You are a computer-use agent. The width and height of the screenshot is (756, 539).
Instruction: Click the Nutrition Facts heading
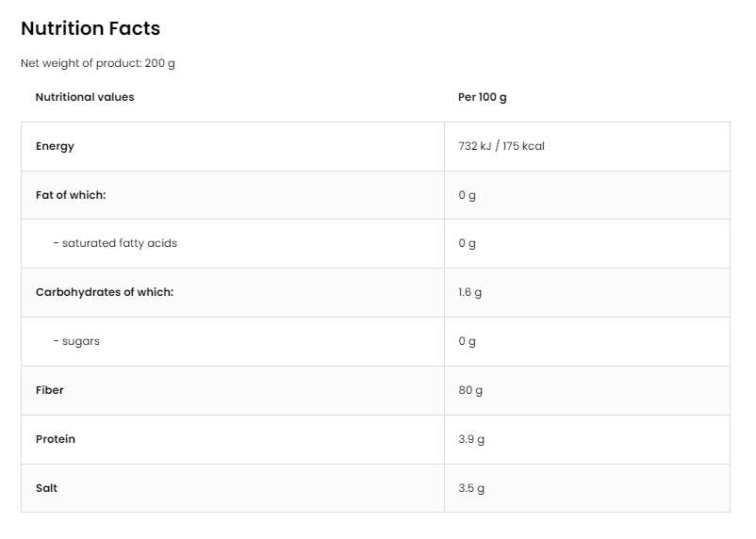90,28
